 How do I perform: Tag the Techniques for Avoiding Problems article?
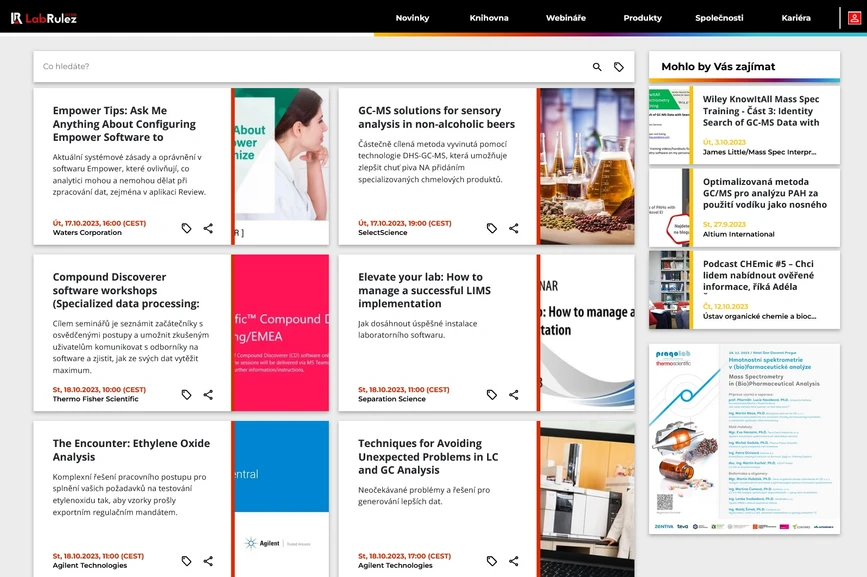click(490, 561)
